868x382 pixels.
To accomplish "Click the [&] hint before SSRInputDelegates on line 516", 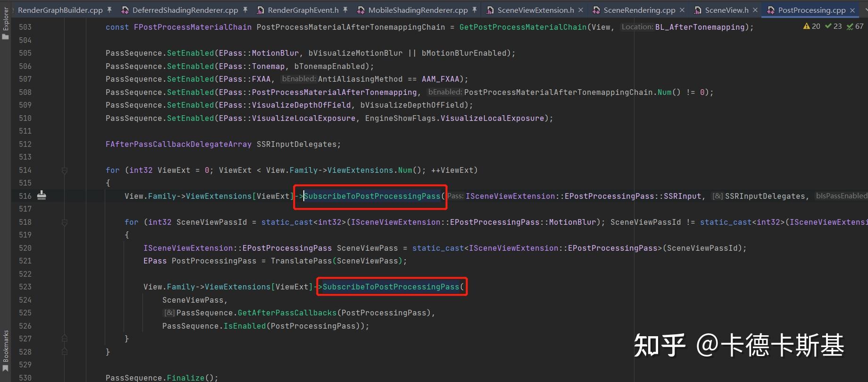I will pyautogui.click(x=718, y=196).
